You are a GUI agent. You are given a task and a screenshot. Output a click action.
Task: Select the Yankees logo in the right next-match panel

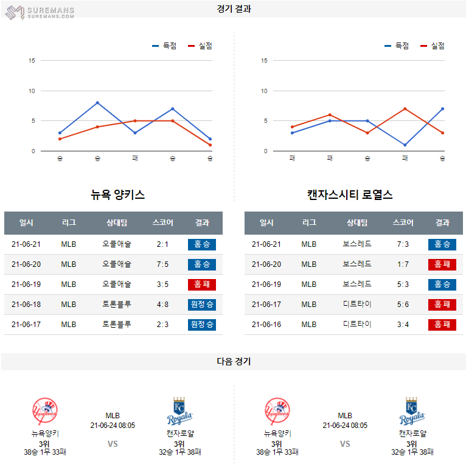coord(277,412)
